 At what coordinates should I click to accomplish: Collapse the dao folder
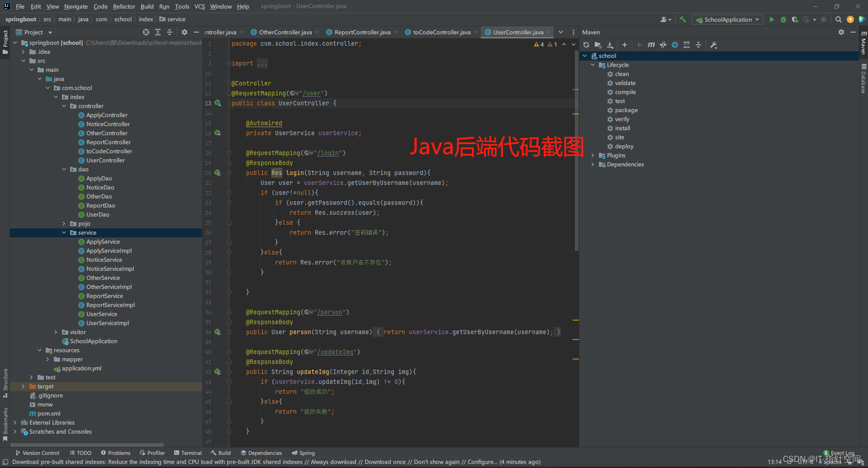[64, 169]
